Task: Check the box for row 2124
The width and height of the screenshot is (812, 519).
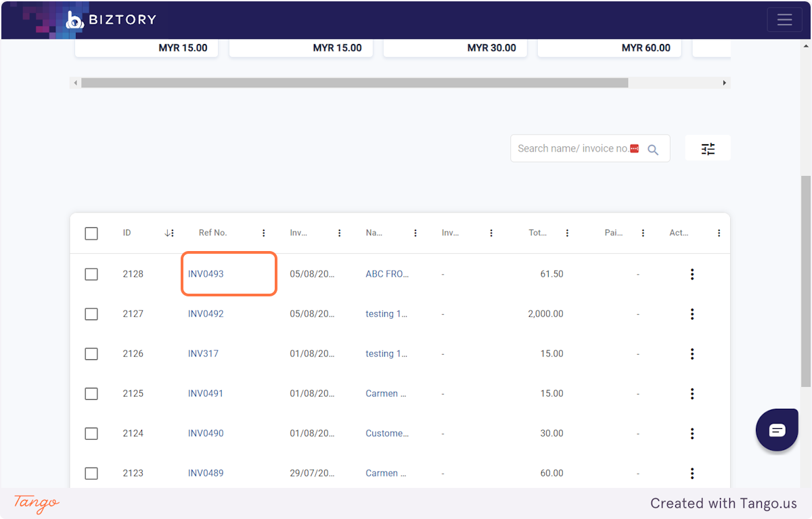Action: coord(91,434)
